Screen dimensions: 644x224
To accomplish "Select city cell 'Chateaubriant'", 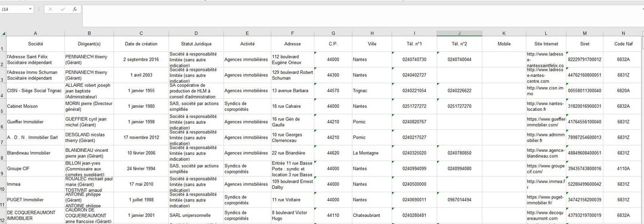I will pos(372,216).
